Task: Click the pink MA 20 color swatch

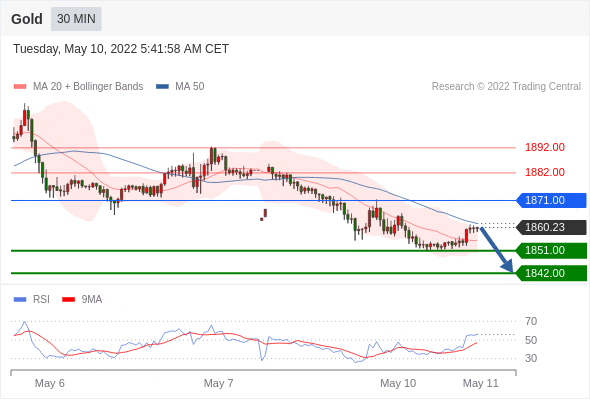Action: tap(20, 87)
